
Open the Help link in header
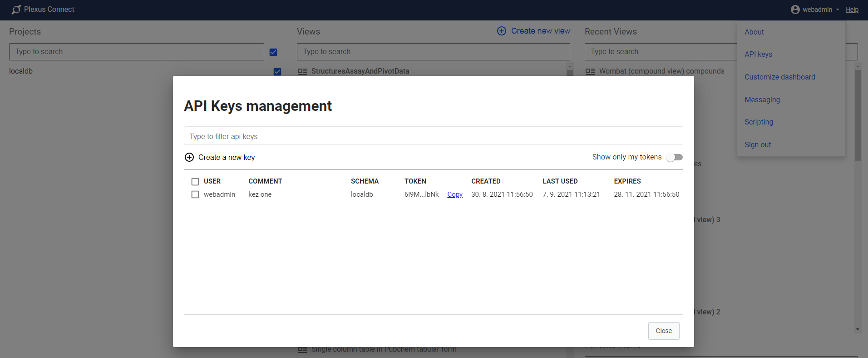[852, 10]
